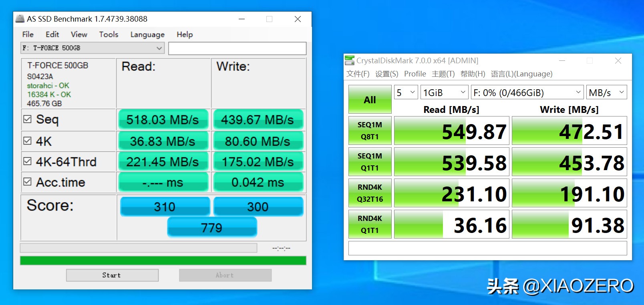Viewport: 644px width, 305px height.
Task: Minimize the CrystalDiskMark window
Action: click(x=562, y=60)
